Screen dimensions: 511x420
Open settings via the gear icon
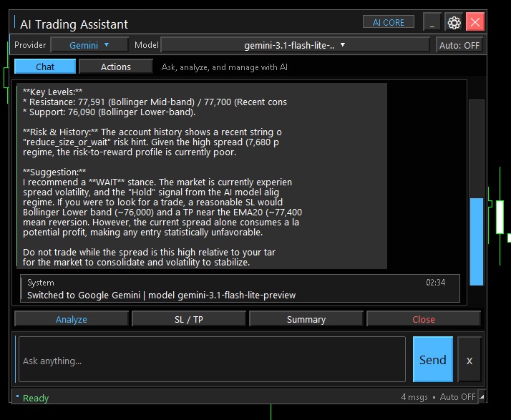[454, 22]
